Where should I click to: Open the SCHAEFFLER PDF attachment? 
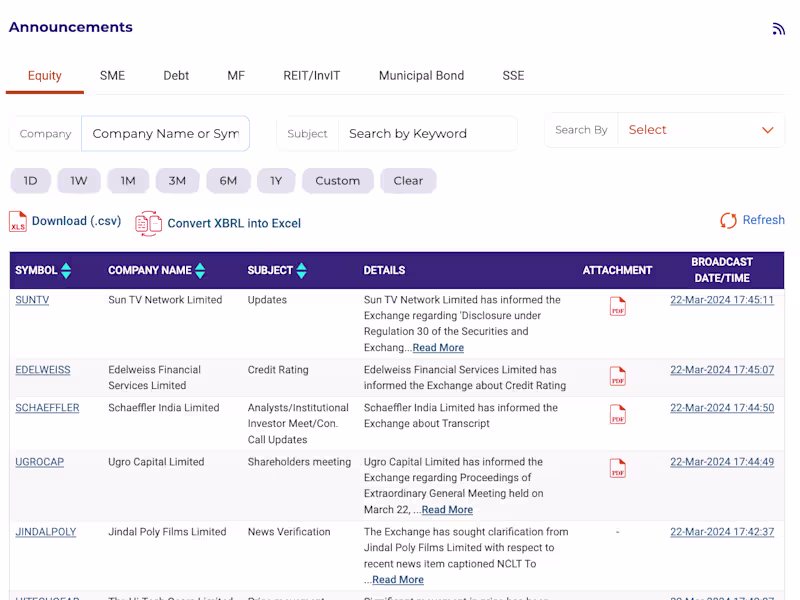(618, 414)
